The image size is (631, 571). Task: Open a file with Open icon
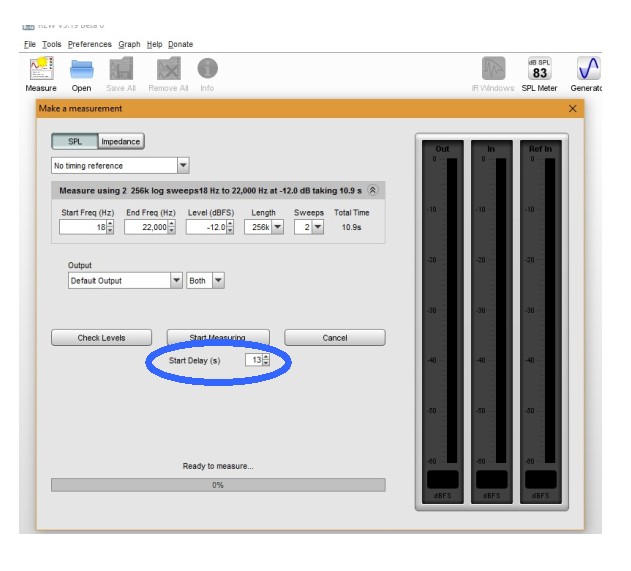click(x=81, y=69)
